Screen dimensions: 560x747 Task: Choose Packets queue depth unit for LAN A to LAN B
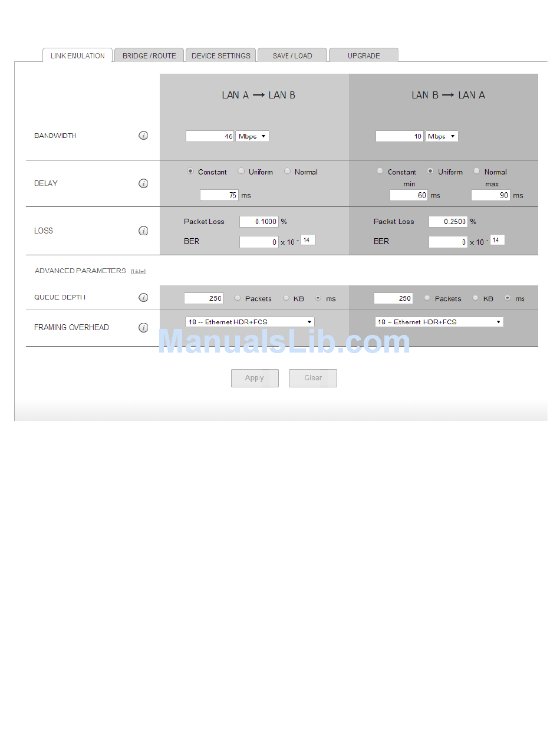pyautogui.click(x=238, y=298)
